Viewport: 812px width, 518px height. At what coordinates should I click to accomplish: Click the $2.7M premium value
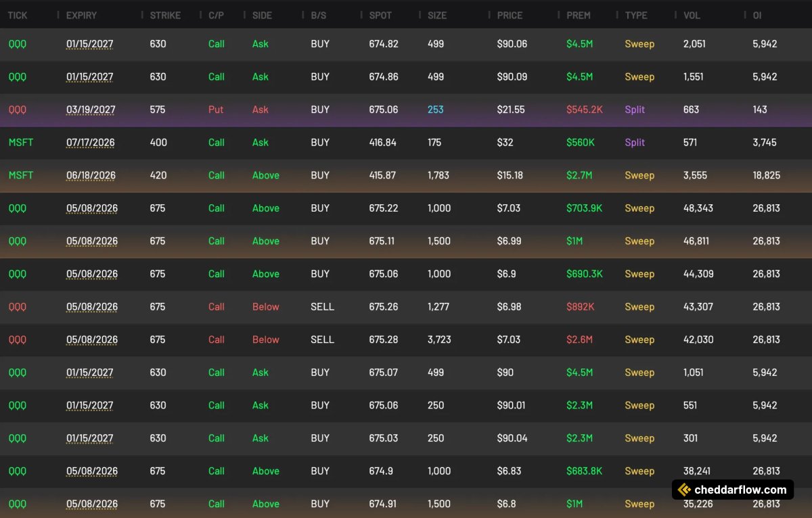tap(579, 175)
